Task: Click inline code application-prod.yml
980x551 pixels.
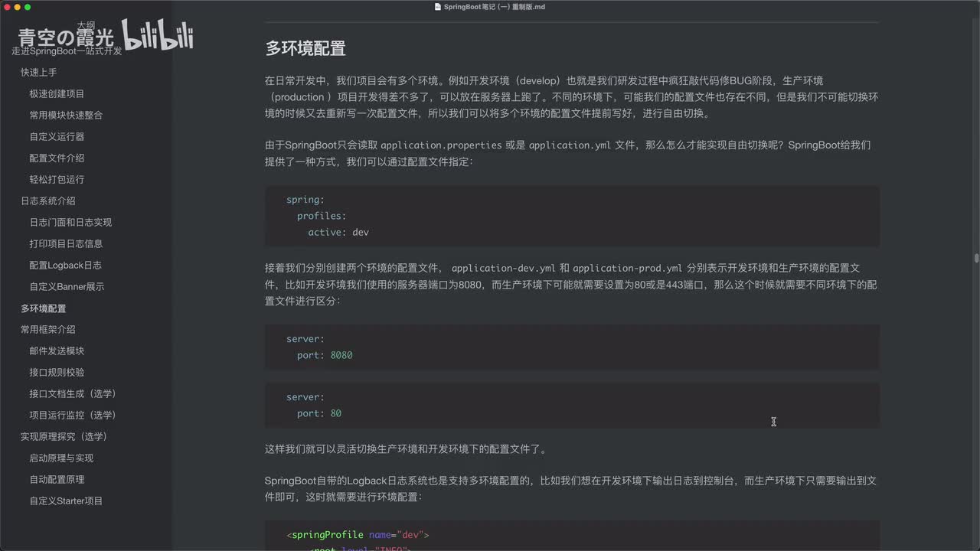Action: (627, 268)
